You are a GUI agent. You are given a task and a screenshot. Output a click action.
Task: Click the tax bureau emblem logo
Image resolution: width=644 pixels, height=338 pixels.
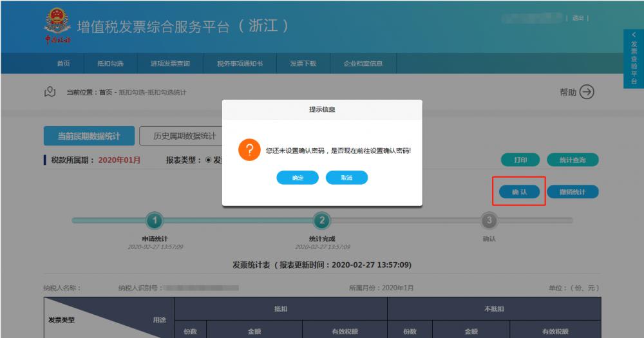(x=57, y=24)
